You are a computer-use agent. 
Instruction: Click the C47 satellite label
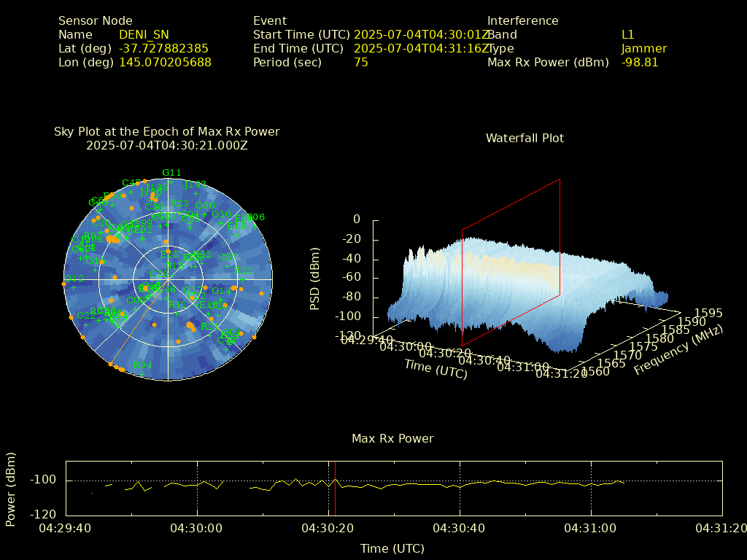pos(131,183)
